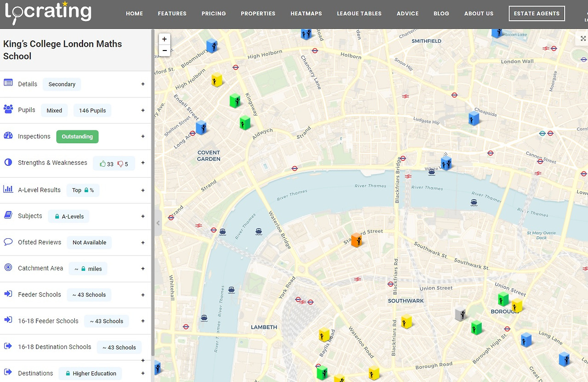Click the King's College London Maths School heading
Viewport: 588px width, 382px height.
62,50
